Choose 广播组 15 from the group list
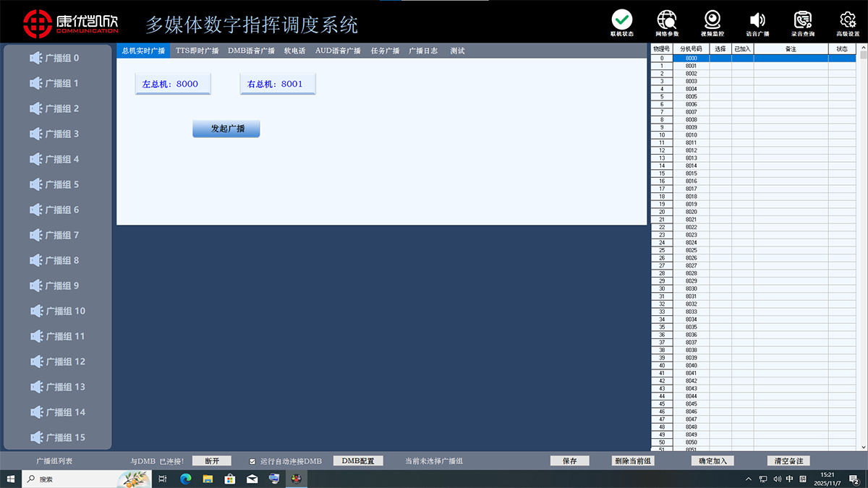Viewport: 868px width, 488px height. (x=58, y=437)
